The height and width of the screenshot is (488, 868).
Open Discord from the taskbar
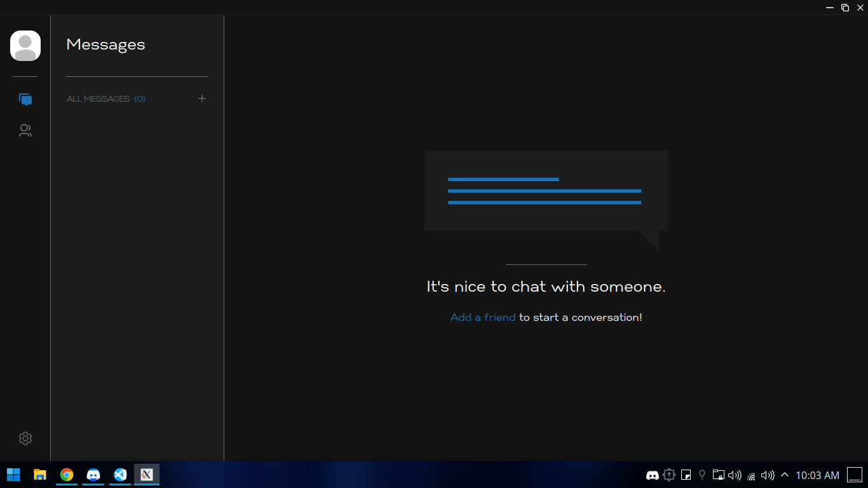pos(93,475)
